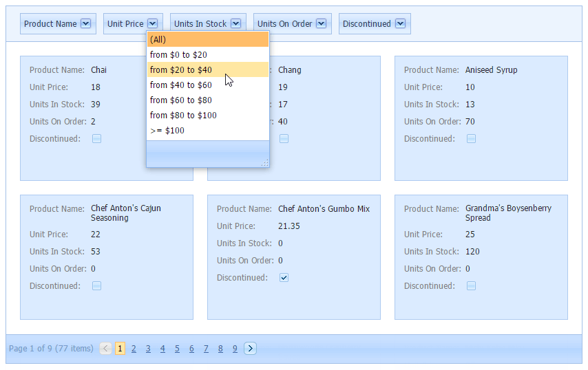Screen dimensions: 588x370
Task: Go to page 8
Action: click(220, 349)
